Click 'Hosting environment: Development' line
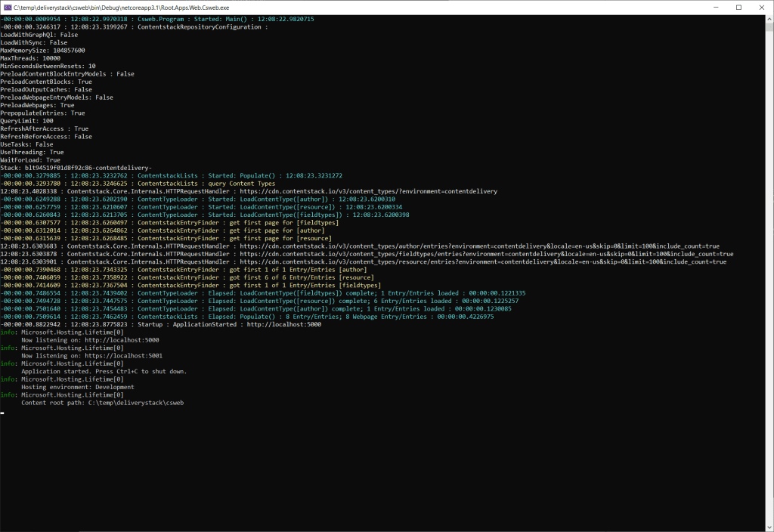The height and width of the screenshot is (532, 774). coord(77,387)
